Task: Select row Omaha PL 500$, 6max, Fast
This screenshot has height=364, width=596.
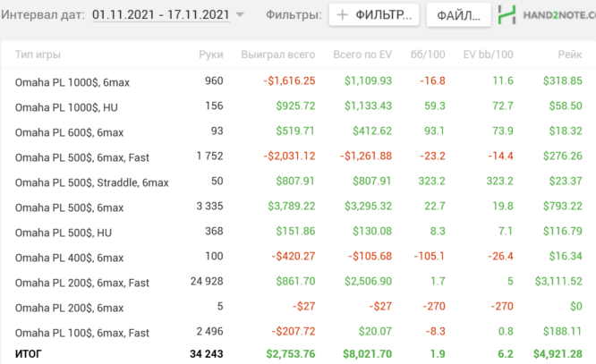Action: [298, 157]
